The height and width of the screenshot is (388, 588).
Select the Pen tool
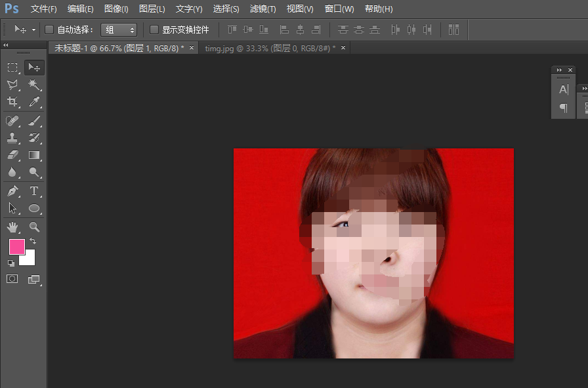click(12, 191)
